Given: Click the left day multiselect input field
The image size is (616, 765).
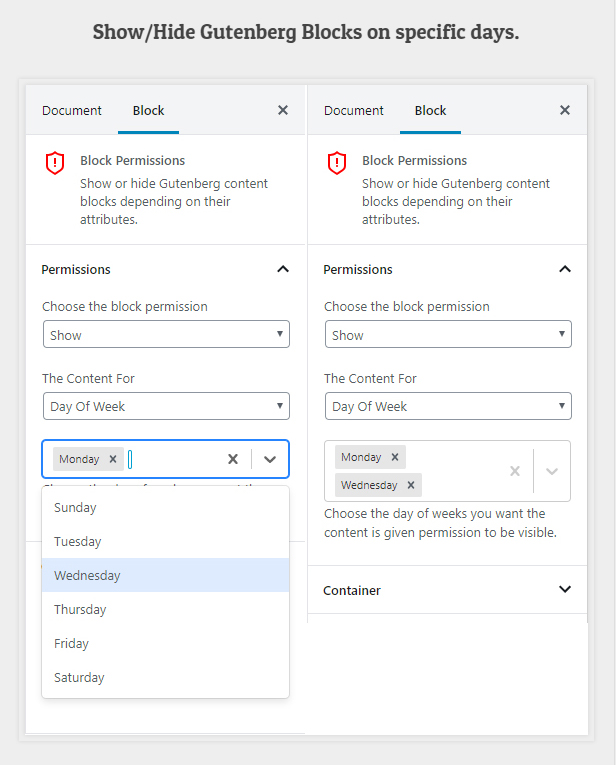Looking at the screenshot, I should 175,459.
